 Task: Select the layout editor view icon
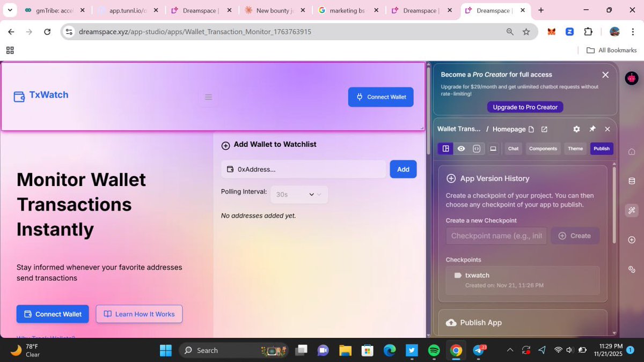point(445,149)
